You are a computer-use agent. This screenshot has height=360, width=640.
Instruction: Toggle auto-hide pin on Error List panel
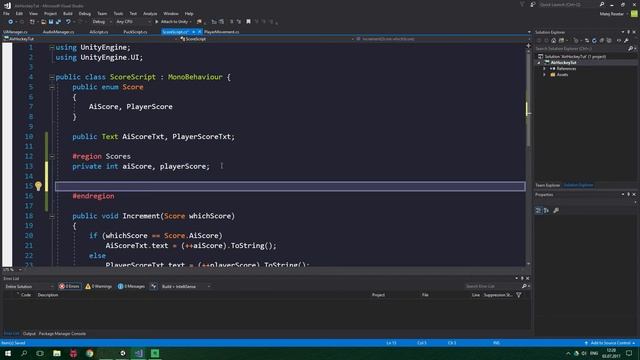tap(522, 278)
